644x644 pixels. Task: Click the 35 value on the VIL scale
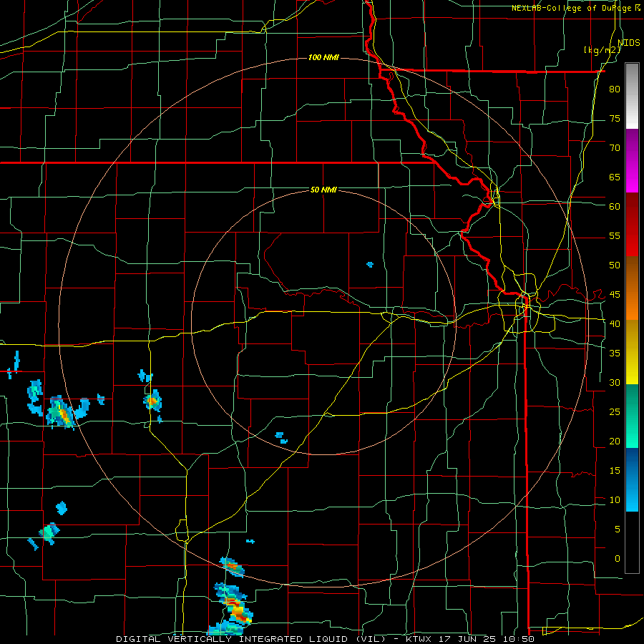point(615,353)
